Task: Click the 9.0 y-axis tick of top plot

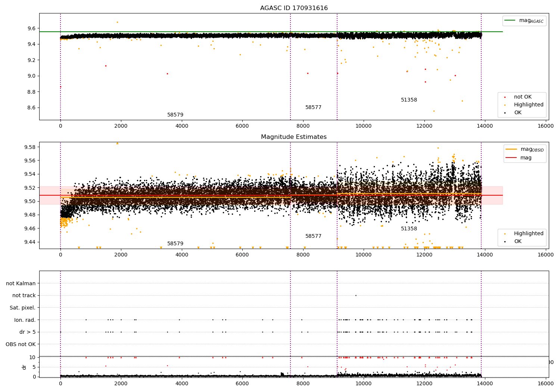Action: pyautogui.click(x=31, y=76)
